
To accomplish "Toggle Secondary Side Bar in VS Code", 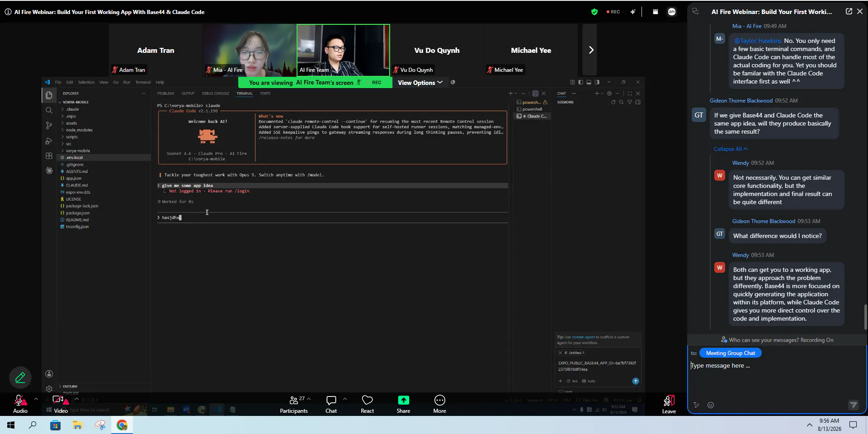I will click(597, 82).
